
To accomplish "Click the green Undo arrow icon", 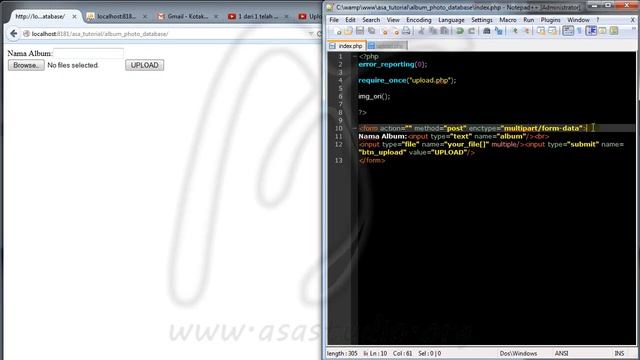I will pos(460,31).
